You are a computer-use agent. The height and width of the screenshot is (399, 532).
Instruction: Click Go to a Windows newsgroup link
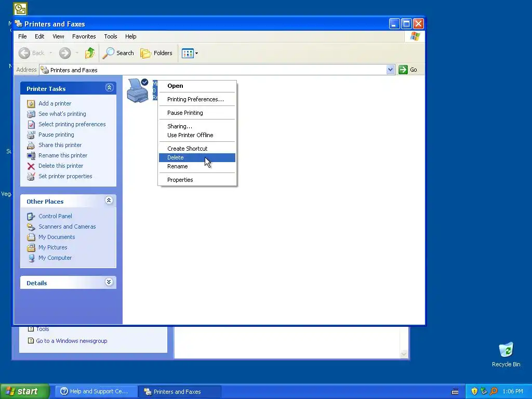(71, 341)
